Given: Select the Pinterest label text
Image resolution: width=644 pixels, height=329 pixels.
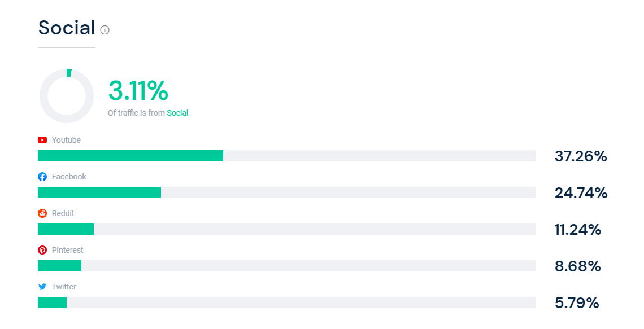Looking at the screenshot, I should tap(67, 250).
